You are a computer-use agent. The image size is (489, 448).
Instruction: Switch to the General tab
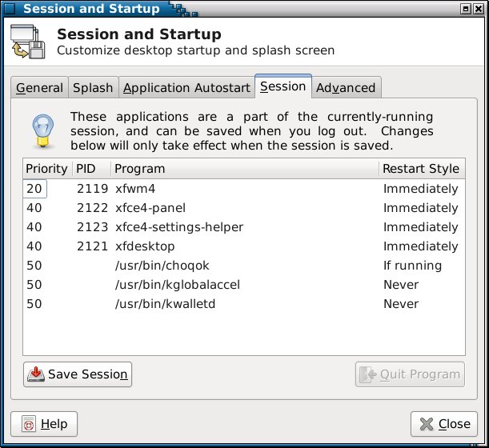click(39, 88)
